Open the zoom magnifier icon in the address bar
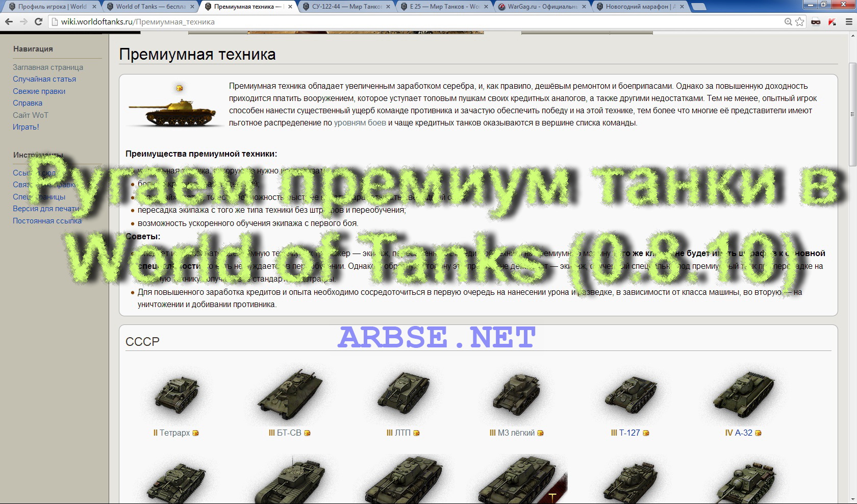This screenshot has width=857, height=504. pyautogui.click(x=789, y=21)
